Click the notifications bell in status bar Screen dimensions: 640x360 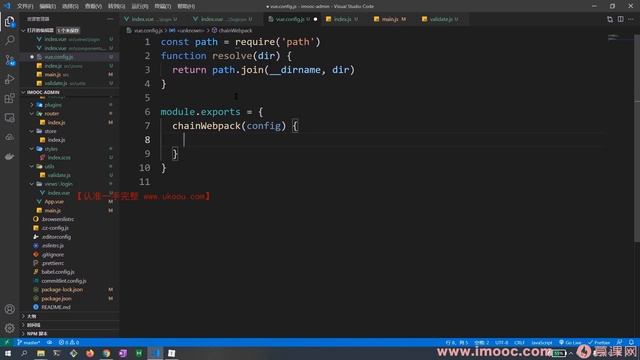point(631,342)
